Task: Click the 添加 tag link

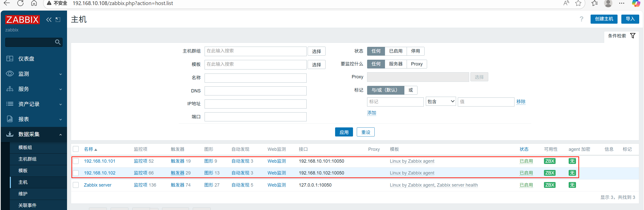Action: pos(371,113)
